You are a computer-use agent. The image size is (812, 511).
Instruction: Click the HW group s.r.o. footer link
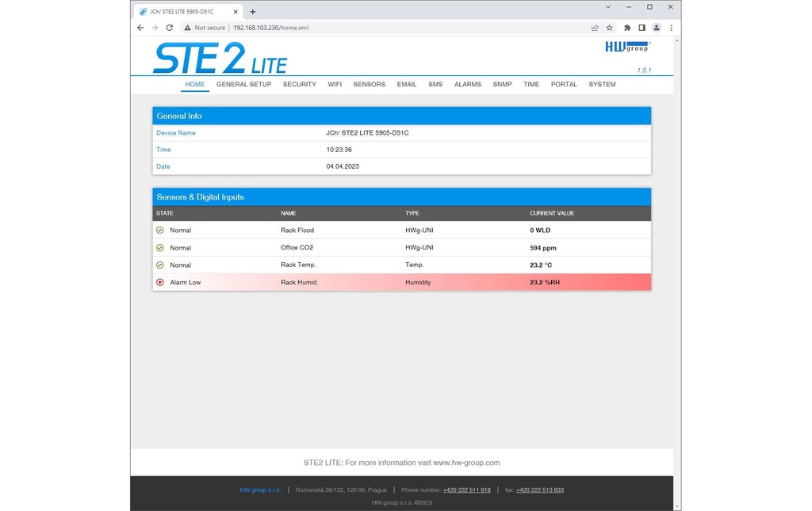click(x=260, y=490)
